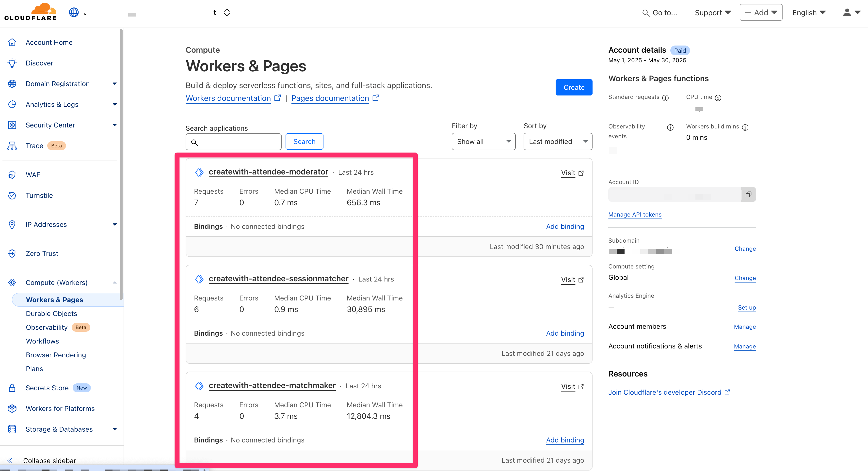Open Durable Objects
868x471 pixels.
click(x=51, y=313)
